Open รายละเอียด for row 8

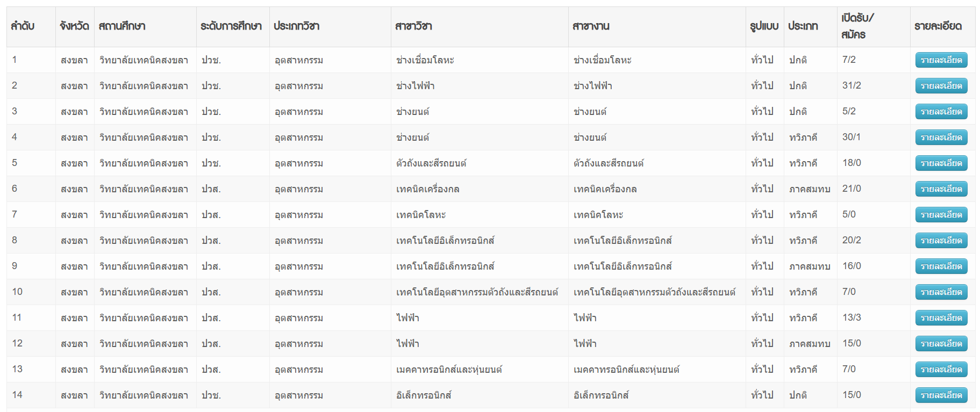coord(941,241)
